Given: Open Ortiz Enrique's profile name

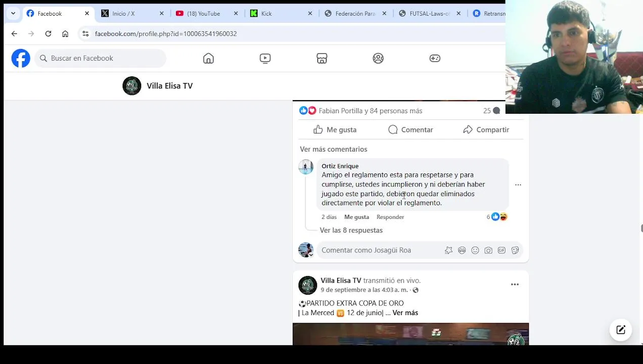Looking at the screenshot, I should [340, 166].
